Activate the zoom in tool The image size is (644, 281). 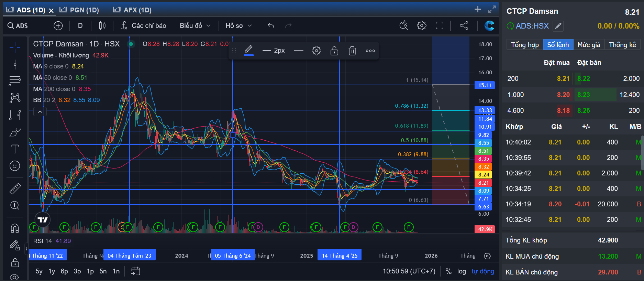pyautogui.click(x=15, y=205)
